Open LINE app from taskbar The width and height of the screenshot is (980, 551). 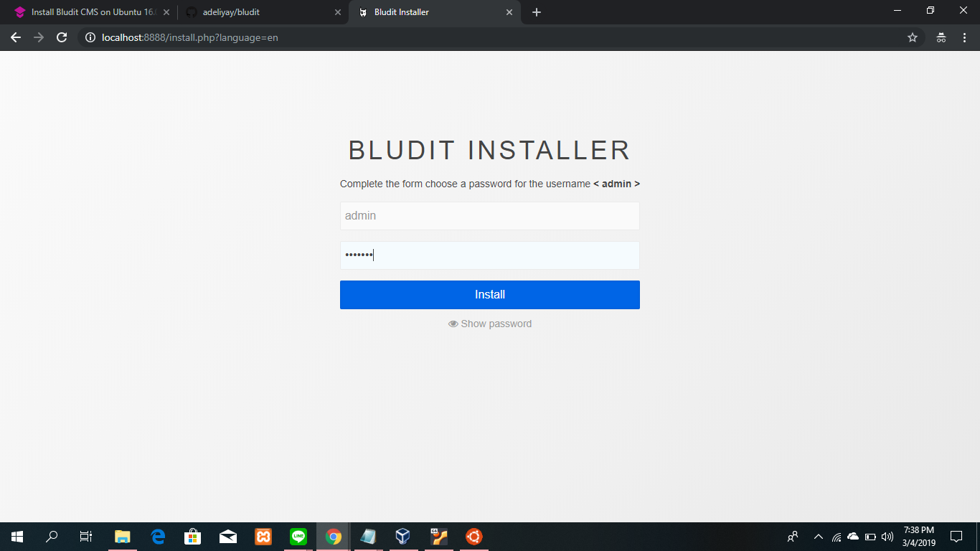(x=298, y=537)
